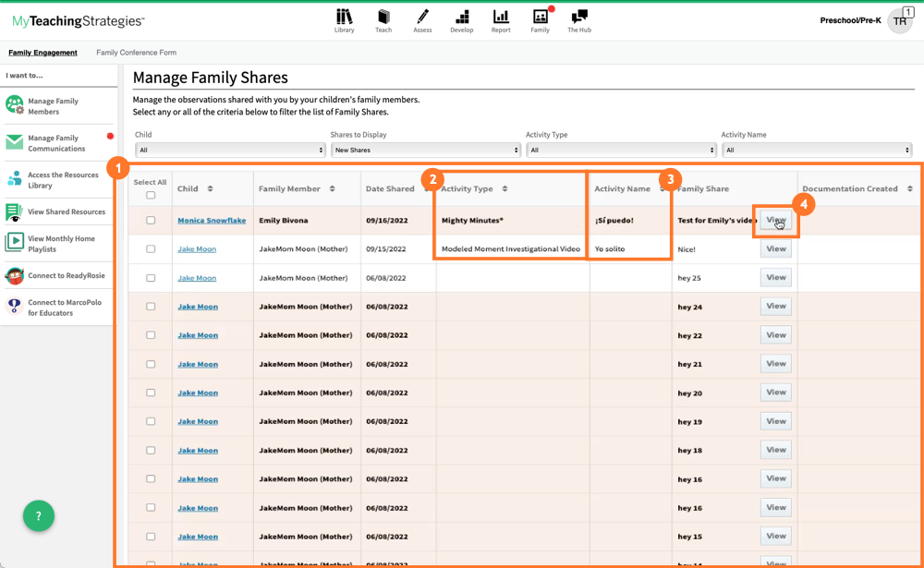Open The Hub

(x=580, y=20)
